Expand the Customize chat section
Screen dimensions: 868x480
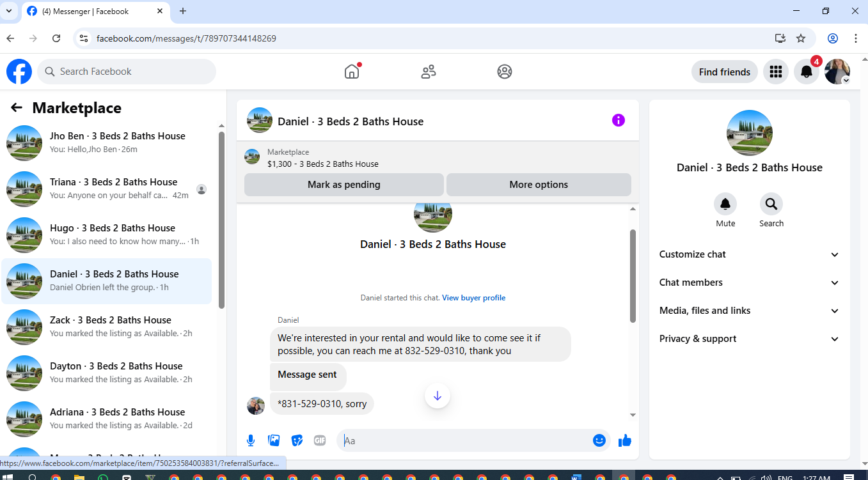point(749,254)
